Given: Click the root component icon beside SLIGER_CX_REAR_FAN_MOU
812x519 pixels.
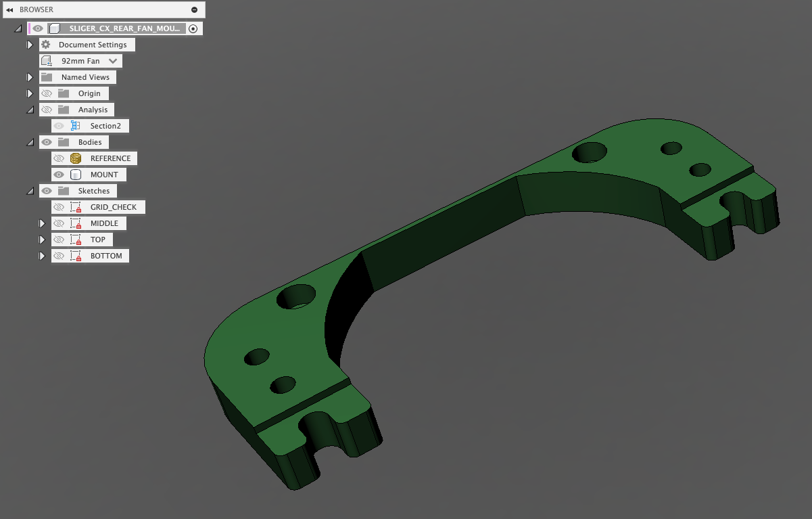Looking at the screenshot, I should (55, 28).
